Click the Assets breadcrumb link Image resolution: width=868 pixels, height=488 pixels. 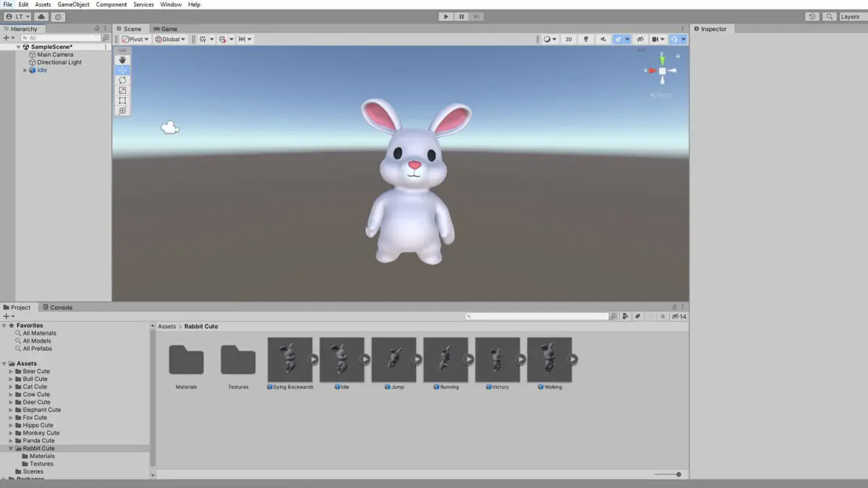click(x=167, y=327)
